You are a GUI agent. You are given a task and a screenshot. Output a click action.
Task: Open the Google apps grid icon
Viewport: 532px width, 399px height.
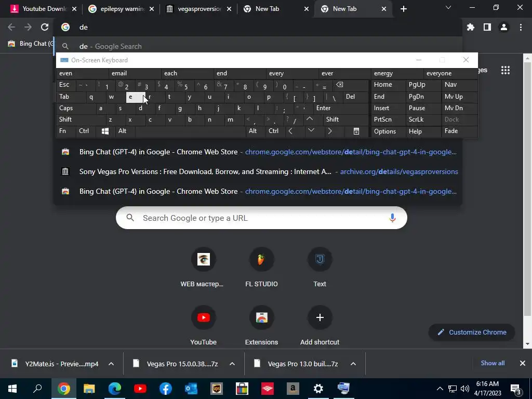[x=505, y=70]
